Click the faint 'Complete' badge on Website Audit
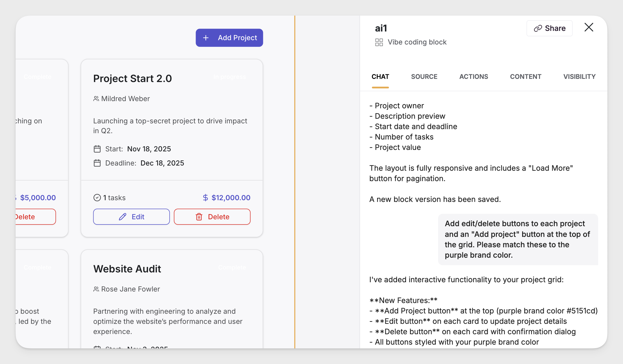 point(232,268)
